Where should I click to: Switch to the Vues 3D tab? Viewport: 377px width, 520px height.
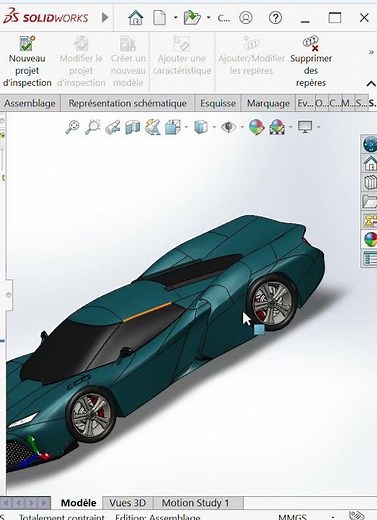coord(127,503)
